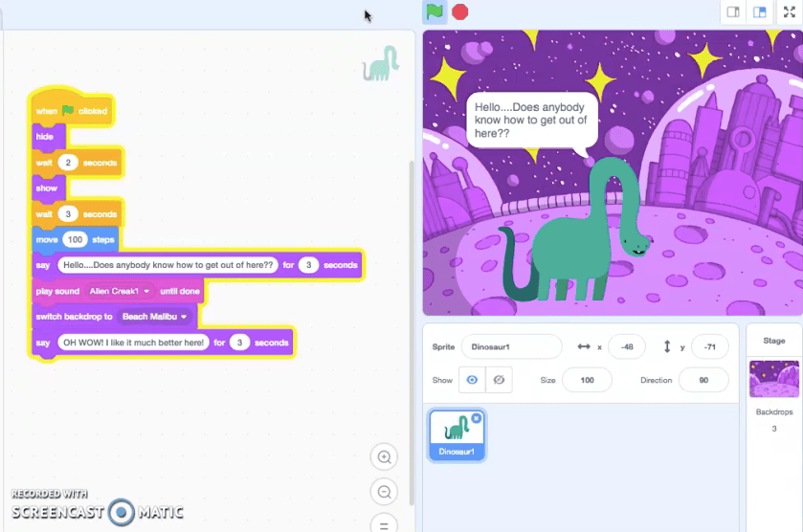Screen dimensions: 803x532
Task: Select the Dinosaur1 sprite thumbnail
Action: tap(457, 433)
